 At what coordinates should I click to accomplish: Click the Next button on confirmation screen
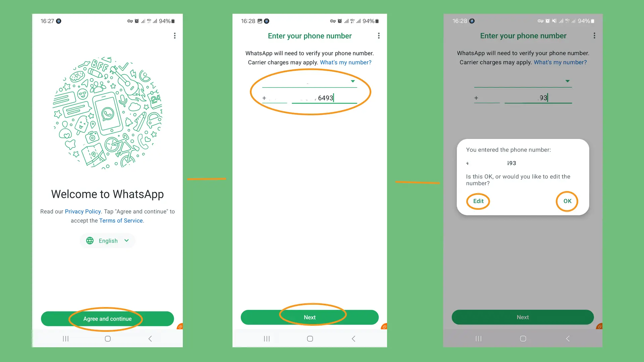click(523, 317)
